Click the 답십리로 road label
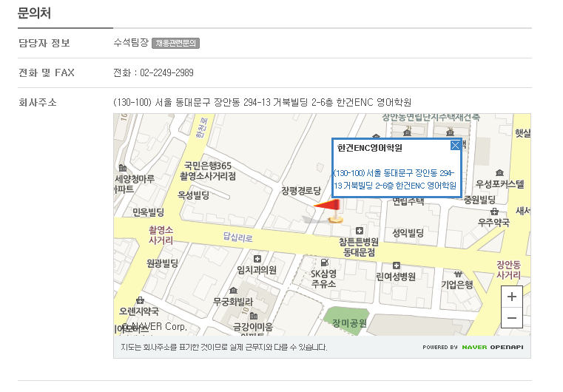The width and height of the screenshot is (563, 392). pos(237,237)
